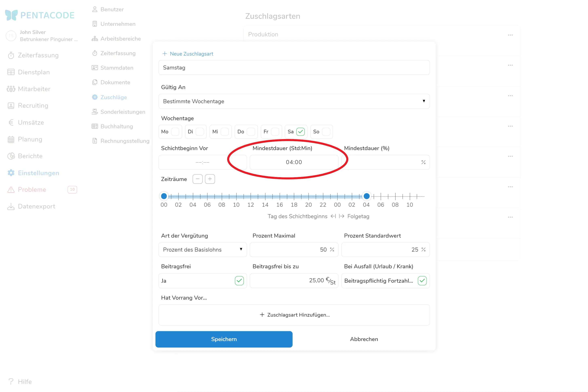
Task: Uncheck the Sa weekday checkbox
Action: pos(300,132)
